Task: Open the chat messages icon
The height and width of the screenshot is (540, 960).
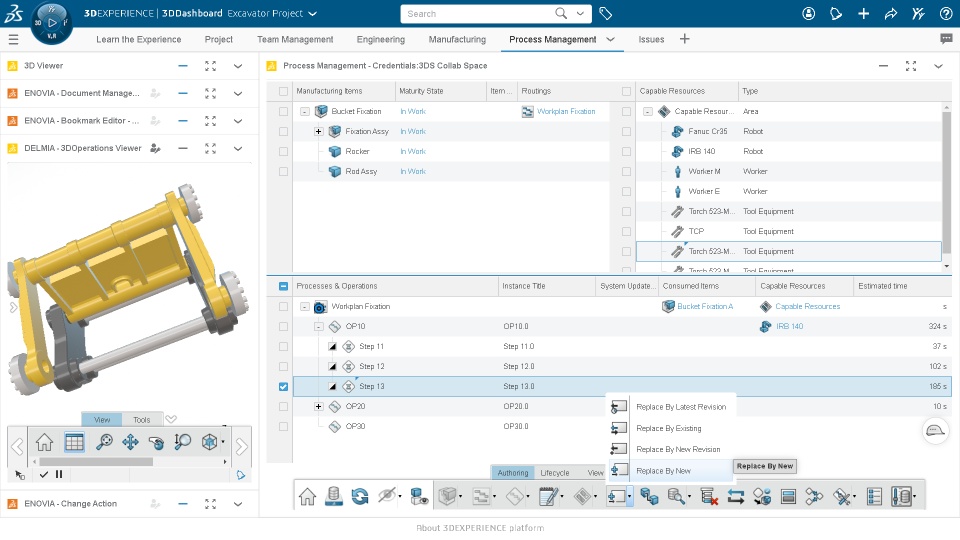Action: click(946, 39)
